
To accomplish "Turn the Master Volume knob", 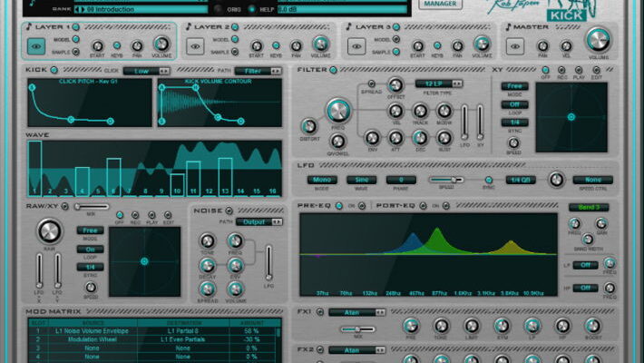I will 598,39.
